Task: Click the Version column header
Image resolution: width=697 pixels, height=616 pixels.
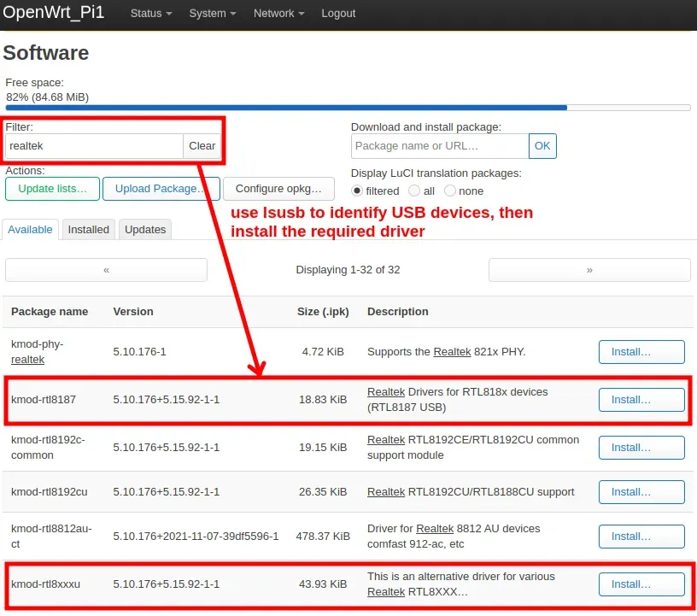Action: [x=133, y=312]
